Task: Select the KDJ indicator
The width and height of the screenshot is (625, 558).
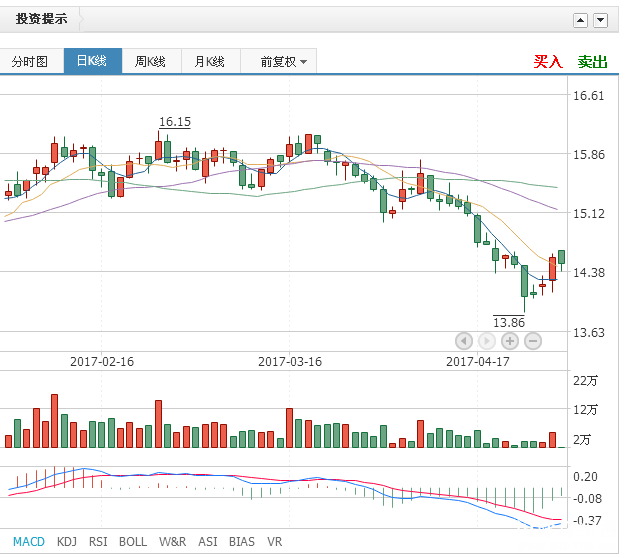Action: point(67,542)
